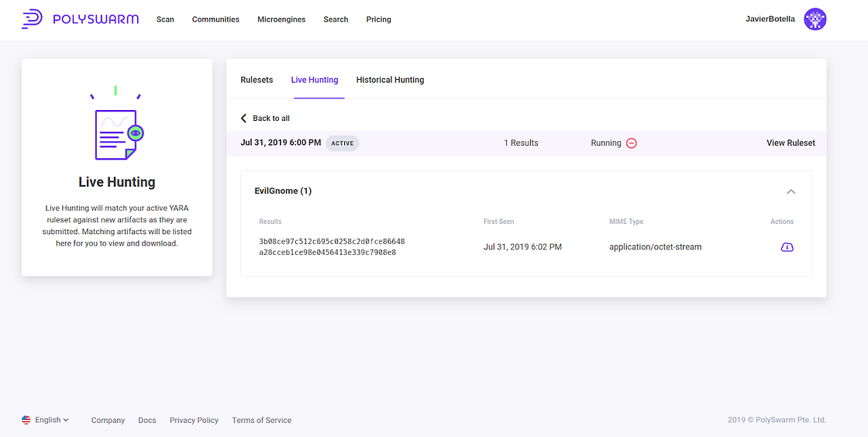The image size is (868, 437).
Task: Click the PolySwarm logo
Action: pyautogui.click(x=81, y=19)
